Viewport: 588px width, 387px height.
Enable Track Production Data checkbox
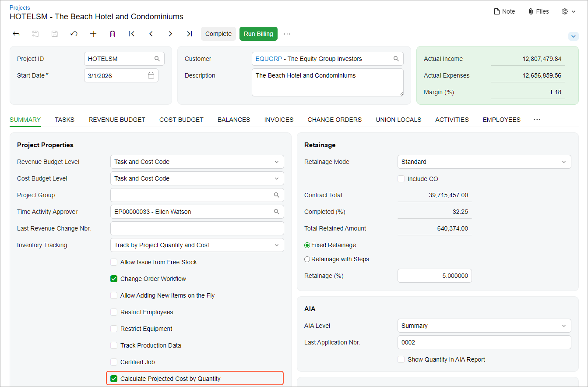click(x=114, y=345)
